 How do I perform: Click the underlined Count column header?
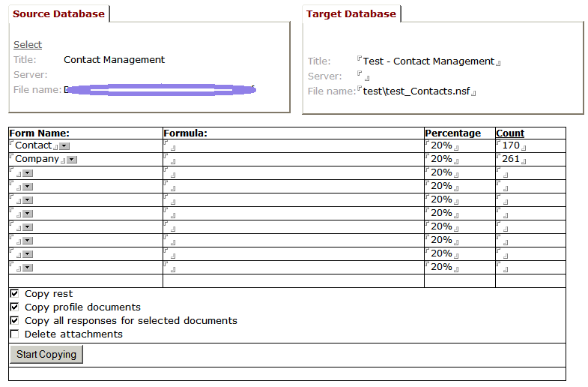(510, 133)
